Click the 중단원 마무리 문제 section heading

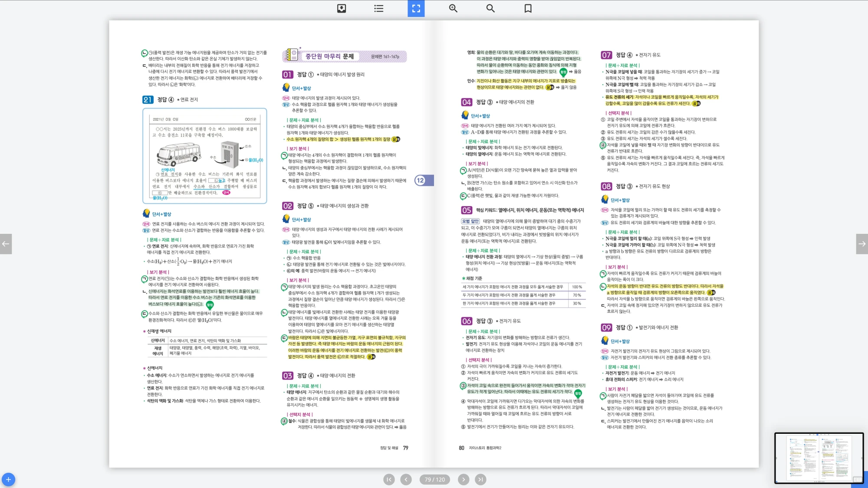pos(330,56)
